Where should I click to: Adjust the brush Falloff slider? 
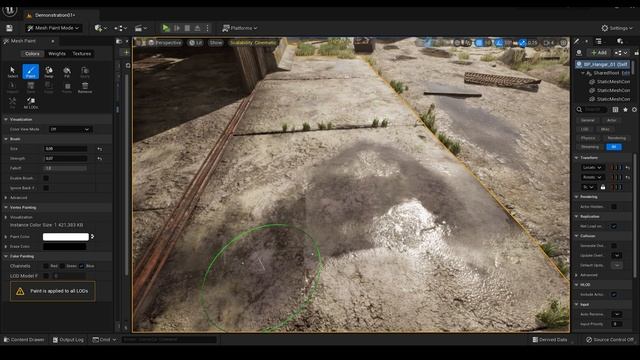(66, 169)
